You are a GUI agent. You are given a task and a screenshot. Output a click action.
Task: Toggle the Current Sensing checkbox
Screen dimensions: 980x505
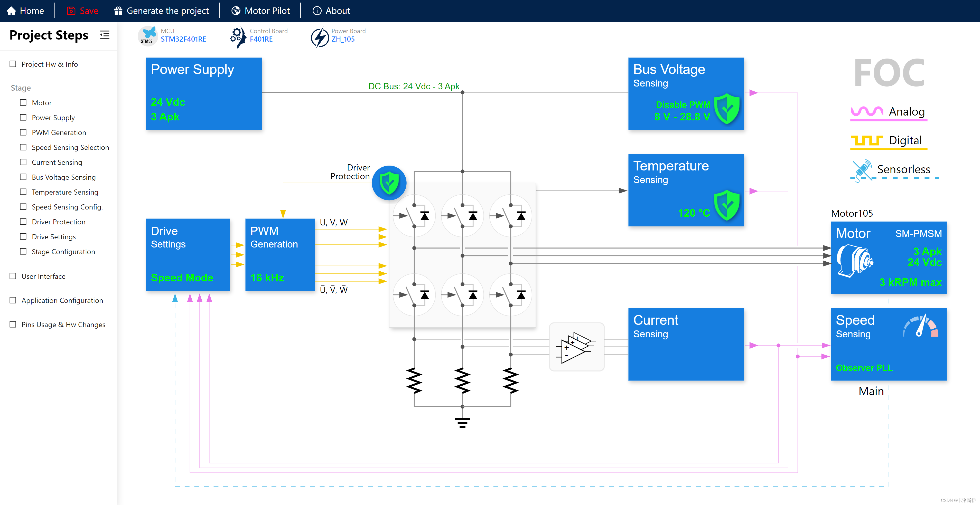[23, 162]
